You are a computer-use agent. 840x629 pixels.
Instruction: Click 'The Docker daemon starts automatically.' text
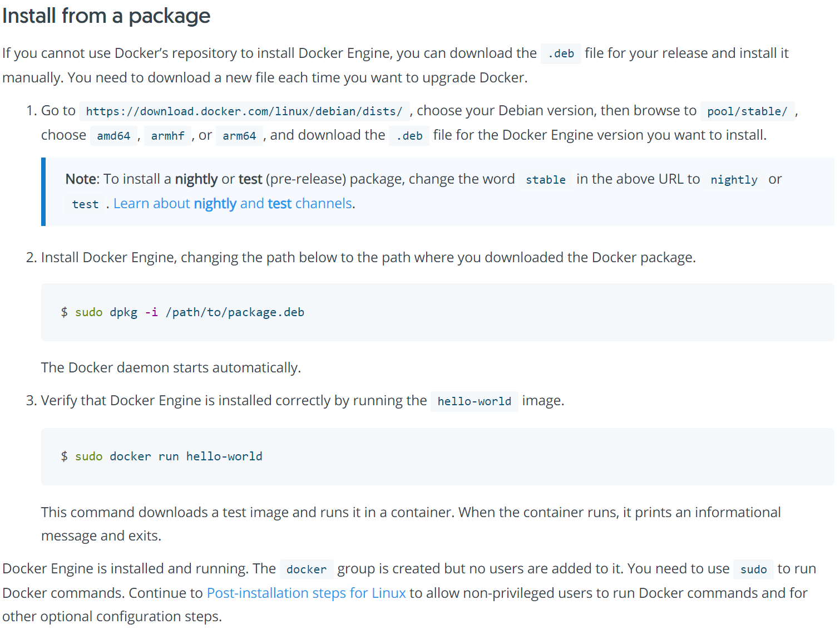point(171,368)
